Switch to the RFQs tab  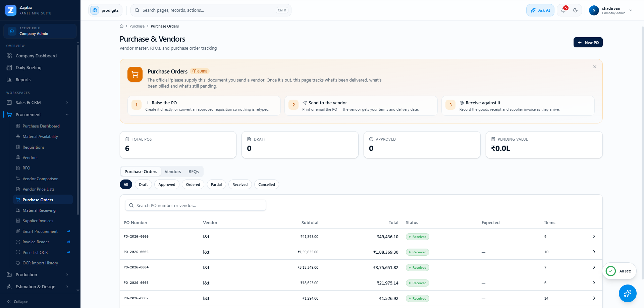[194, 171]
